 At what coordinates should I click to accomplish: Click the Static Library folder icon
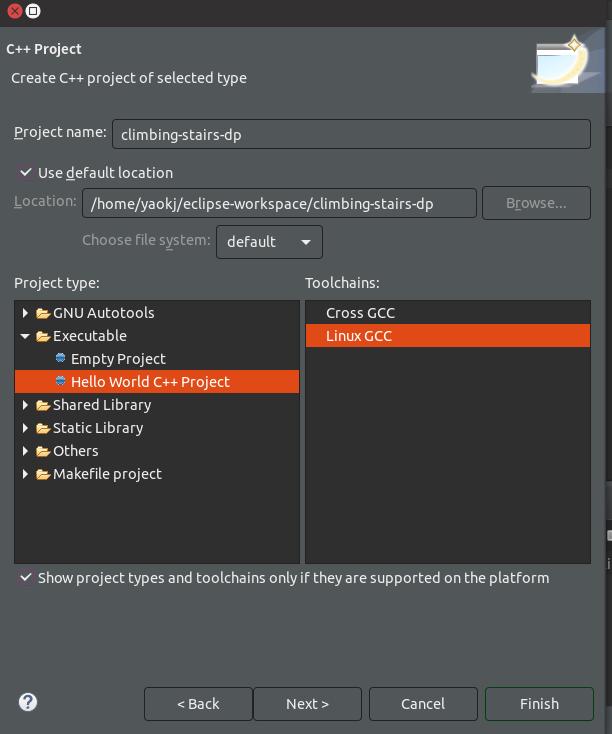[43, 428]
